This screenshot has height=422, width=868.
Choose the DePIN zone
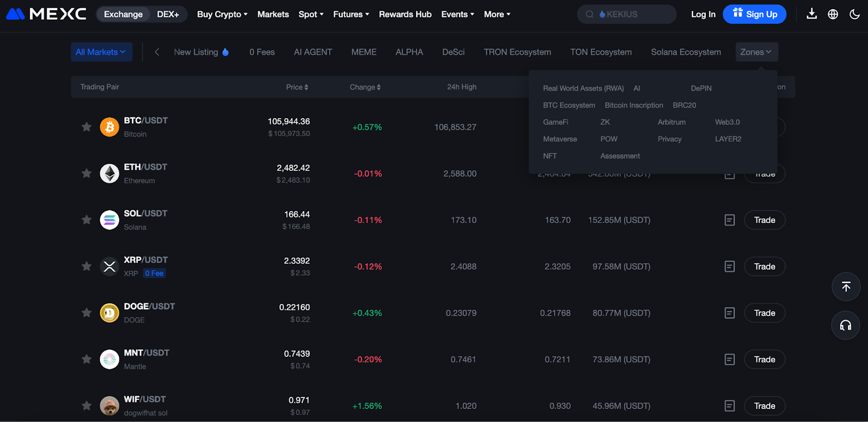pos(701,88)
